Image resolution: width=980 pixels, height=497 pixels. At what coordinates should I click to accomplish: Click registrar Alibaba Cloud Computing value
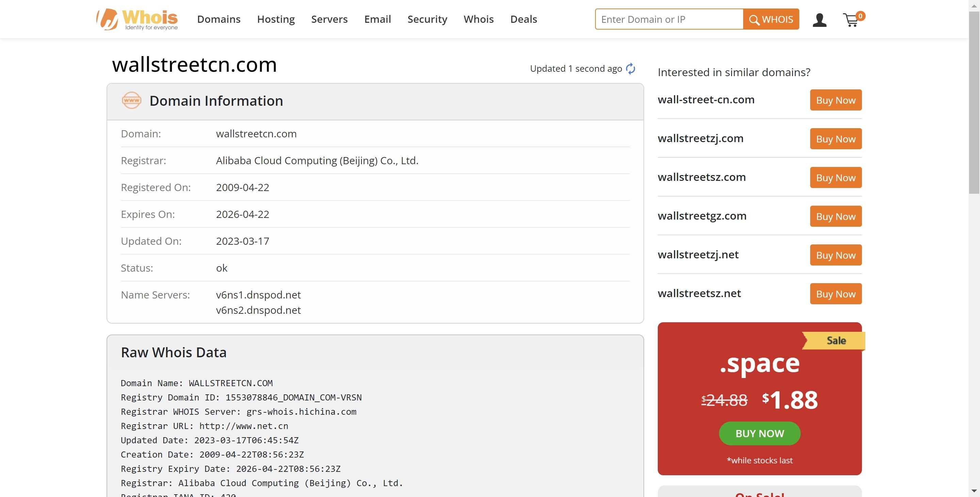click(317, 161)
